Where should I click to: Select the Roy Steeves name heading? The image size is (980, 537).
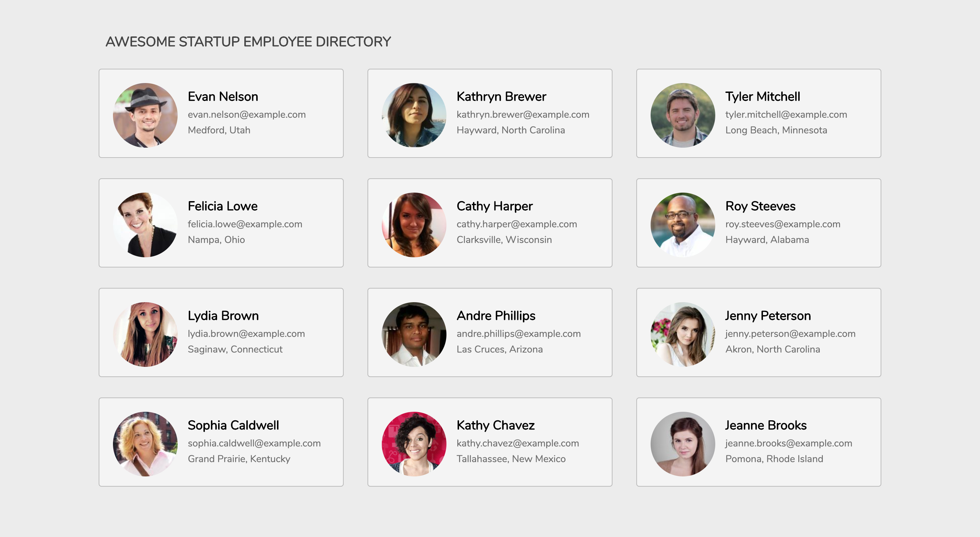(761, 206)
